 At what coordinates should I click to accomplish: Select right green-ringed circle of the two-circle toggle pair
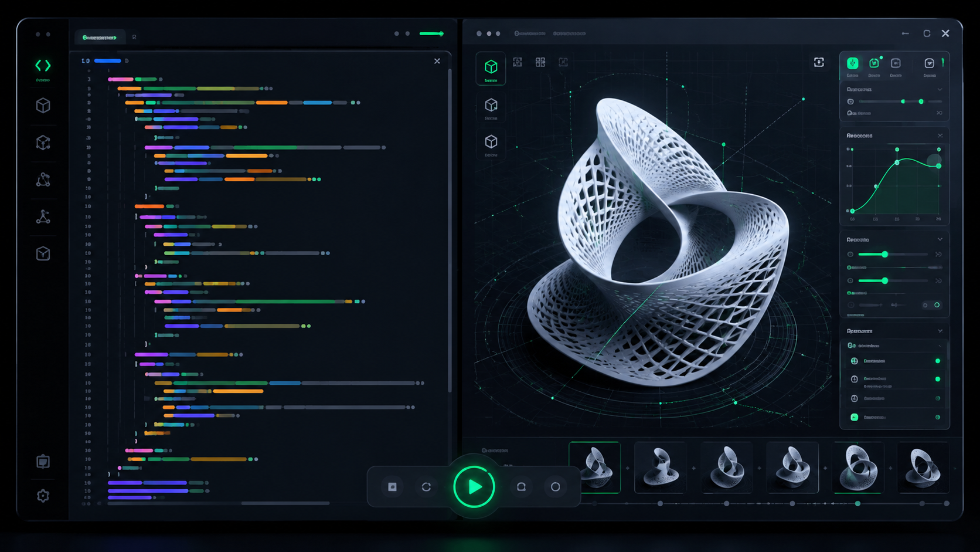pyautogui.click(x=937, y=305)
